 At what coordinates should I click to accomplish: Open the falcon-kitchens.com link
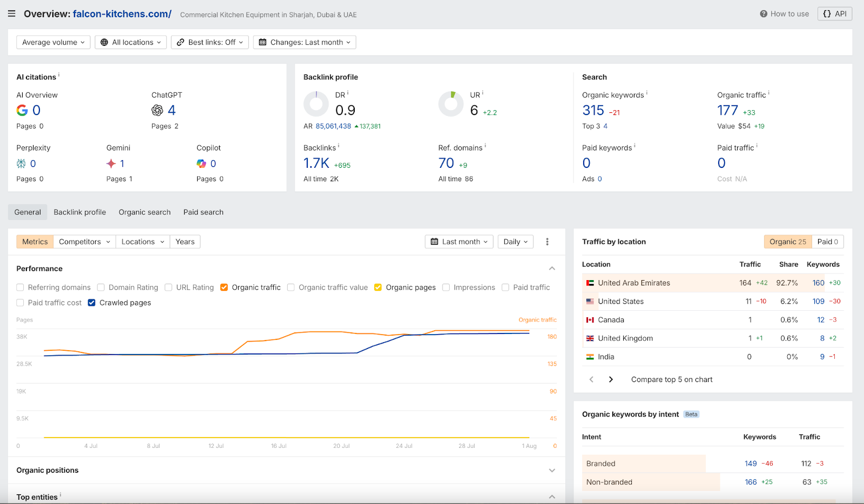(122, 14)
